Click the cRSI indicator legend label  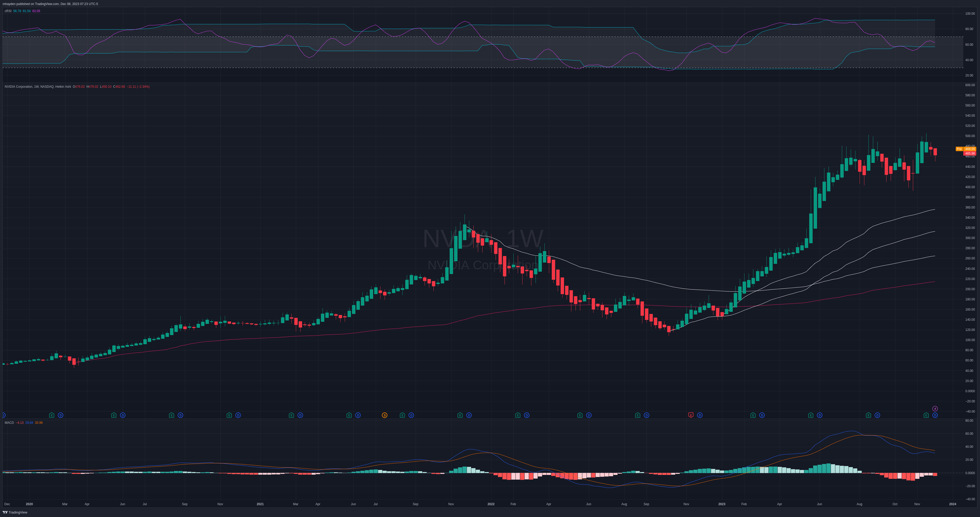tap(7, 11)
